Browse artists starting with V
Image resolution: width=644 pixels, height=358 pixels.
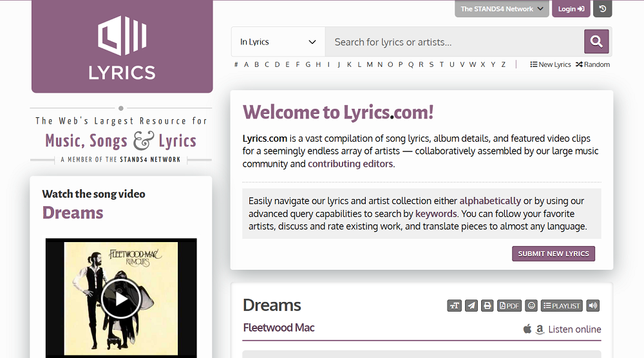462,64
